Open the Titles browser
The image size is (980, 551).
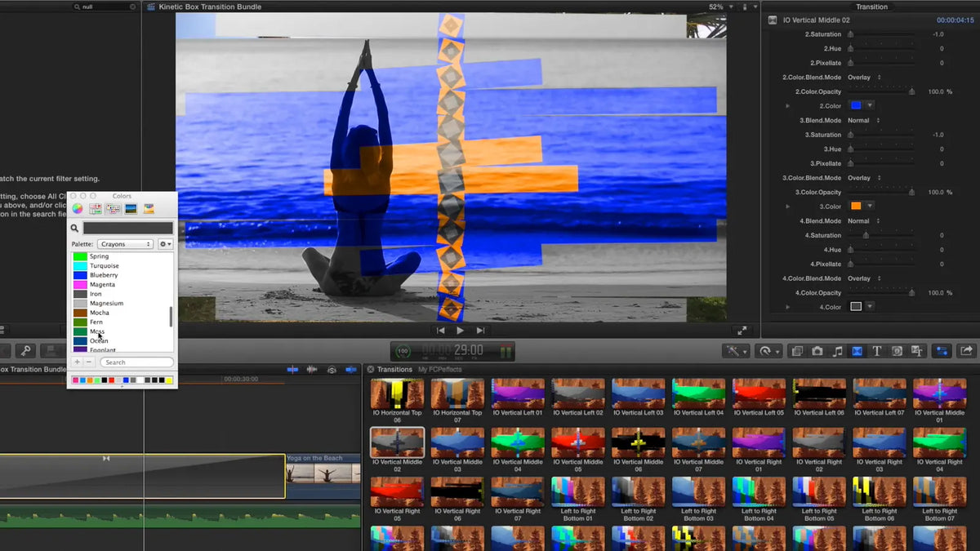click(x=877, y=351)
